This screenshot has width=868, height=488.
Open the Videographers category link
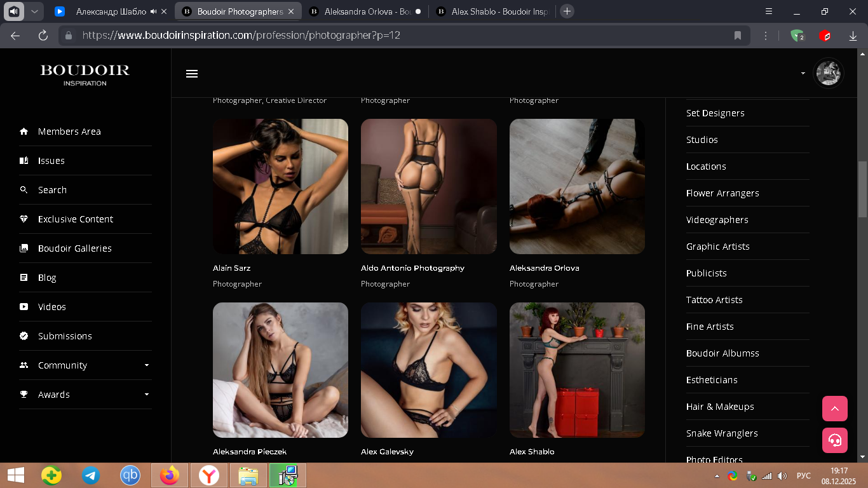pyautogui.click(x=717, y=220)
